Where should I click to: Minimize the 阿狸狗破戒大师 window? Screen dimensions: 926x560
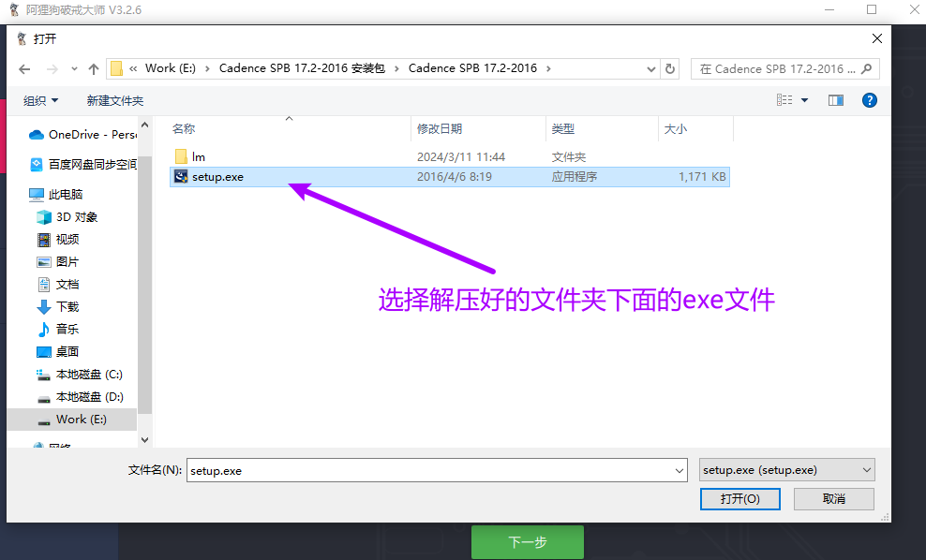coord(829,9)
